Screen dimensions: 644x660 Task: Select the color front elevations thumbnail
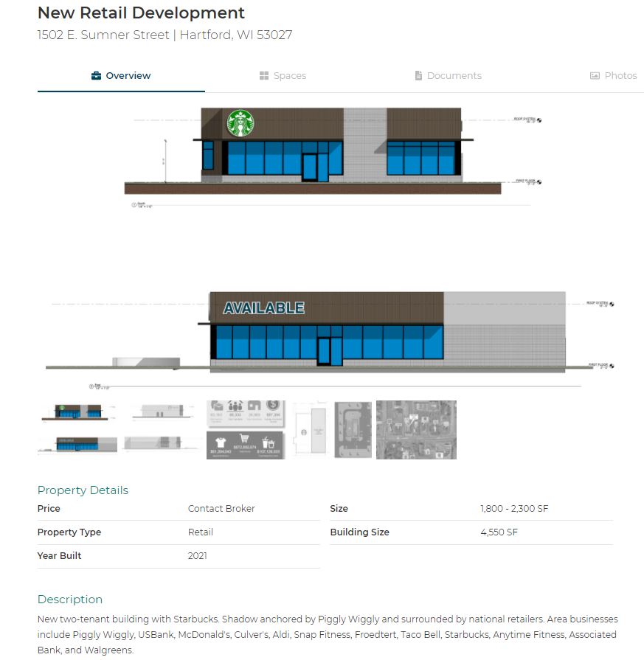click(77, 429)
